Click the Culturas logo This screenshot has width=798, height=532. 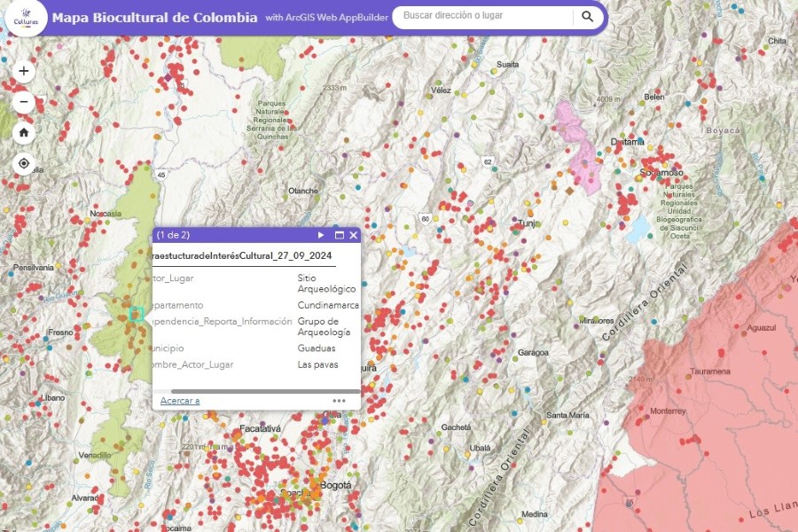[x=24, y=18]
